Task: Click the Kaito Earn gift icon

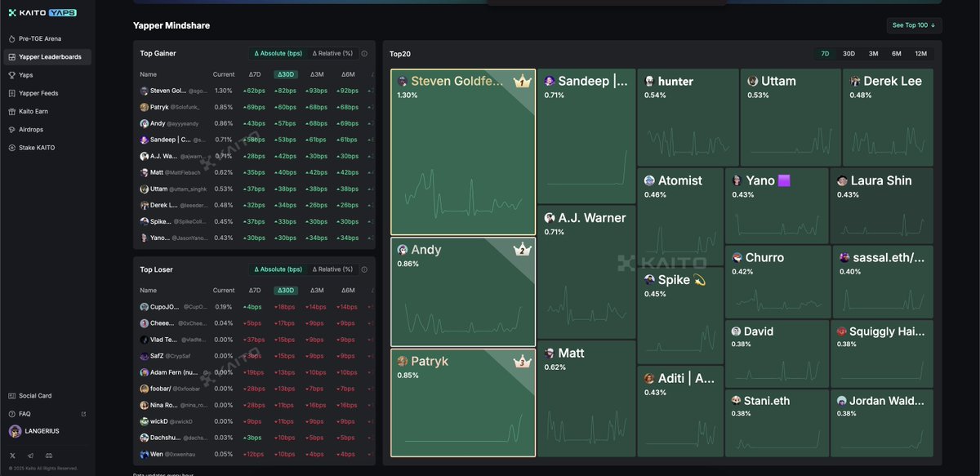Action: [11, 111]
